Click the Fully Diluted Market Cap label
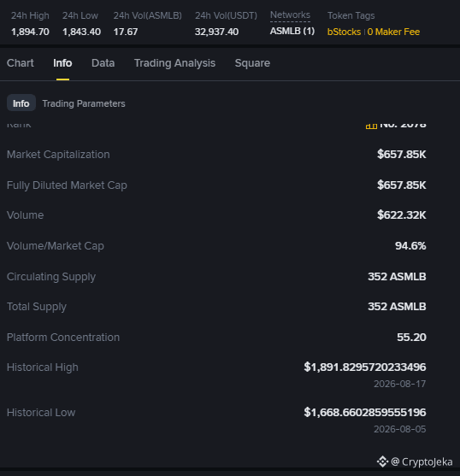The image size is (460, 476). [x=67, y=185]
